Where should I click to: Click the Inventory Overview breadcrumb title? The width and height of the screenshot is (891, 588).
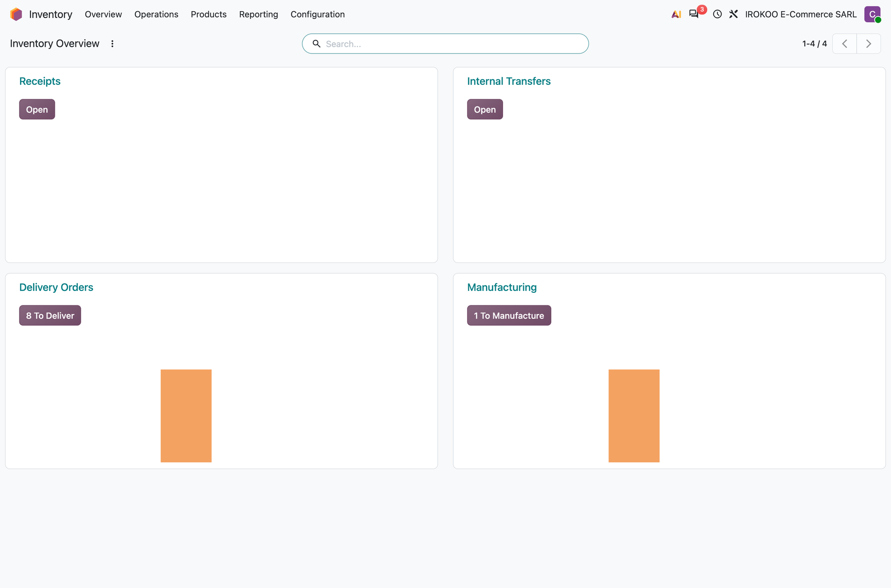point(55,44)
